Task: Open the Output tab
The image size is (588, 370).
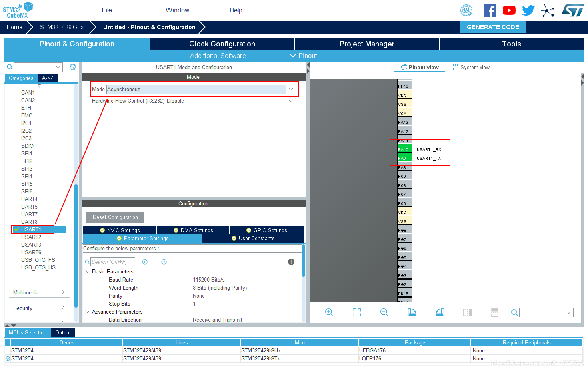Action: coord(63,332)
